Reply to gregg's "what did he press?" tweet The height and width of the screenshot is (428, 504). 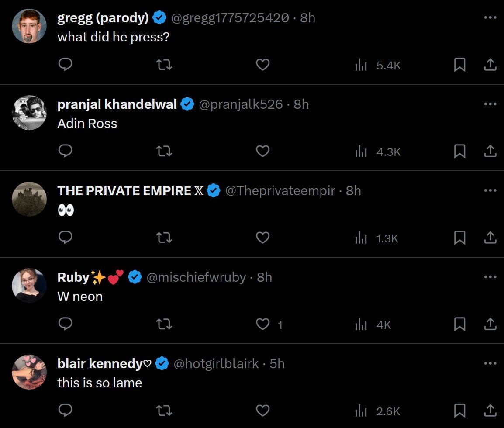(65, 65)
